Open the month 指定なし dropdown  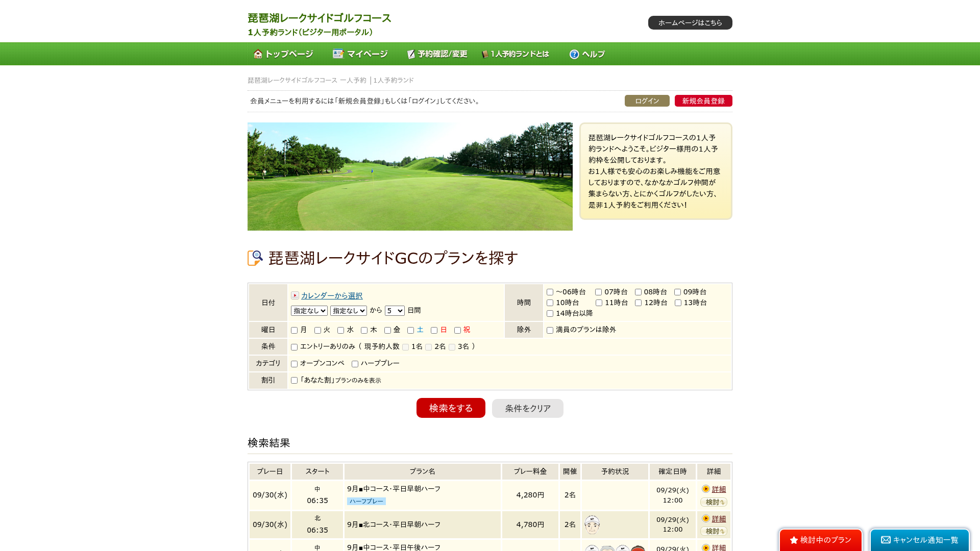click(x=309, y=311)
